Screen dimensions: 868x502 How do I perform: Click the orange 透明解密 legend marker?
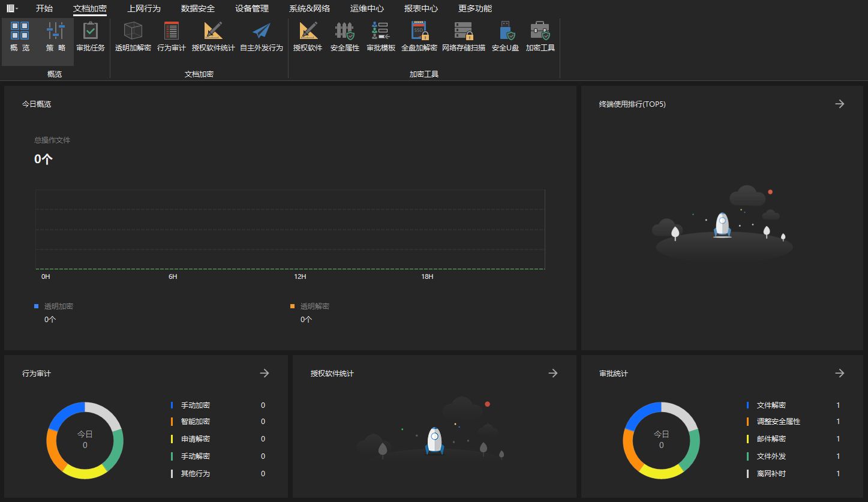click(x=292, y=306)
